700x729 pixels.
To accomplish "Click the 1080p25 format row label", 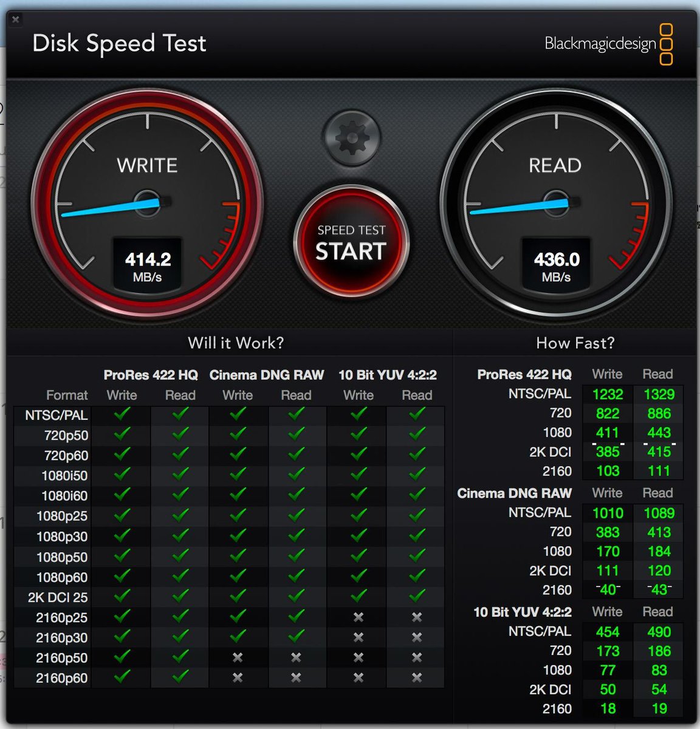I will pos(62,516).
